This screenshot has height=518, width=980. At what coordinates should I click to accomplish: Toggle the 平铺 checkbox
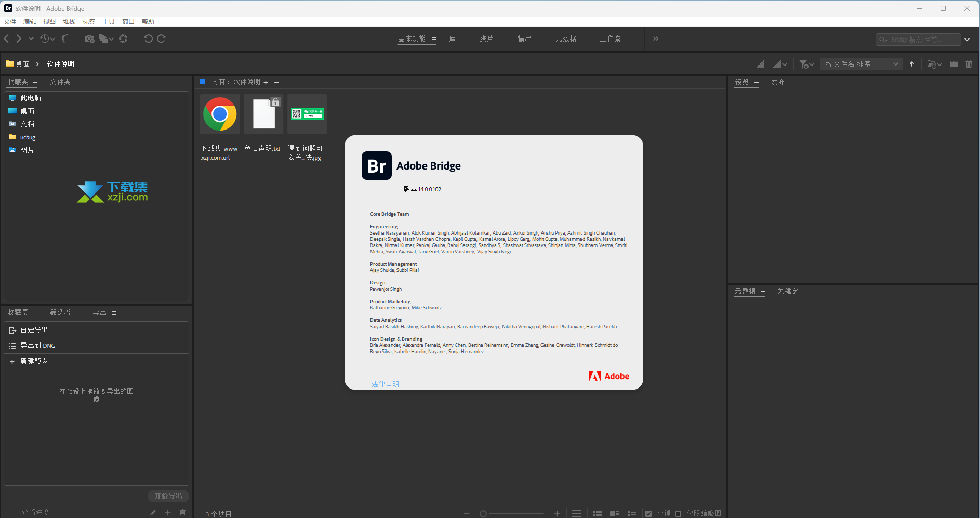(648, 513)
